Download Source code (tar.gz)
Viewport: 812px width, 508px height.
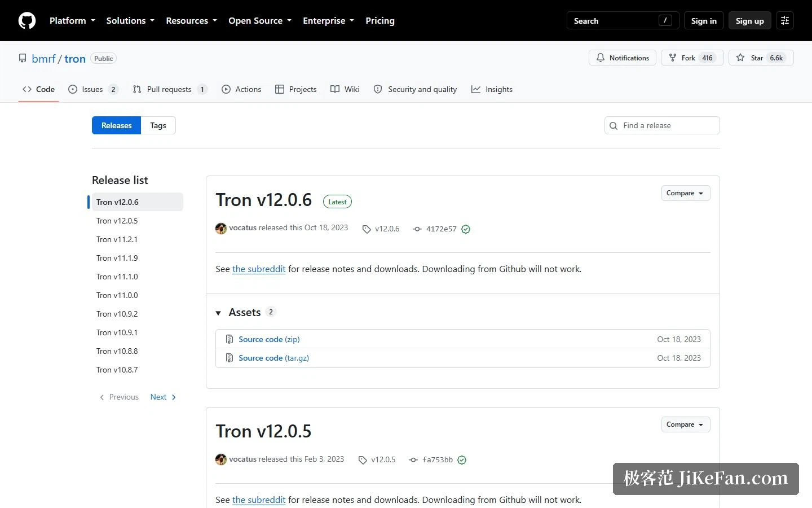273,358
